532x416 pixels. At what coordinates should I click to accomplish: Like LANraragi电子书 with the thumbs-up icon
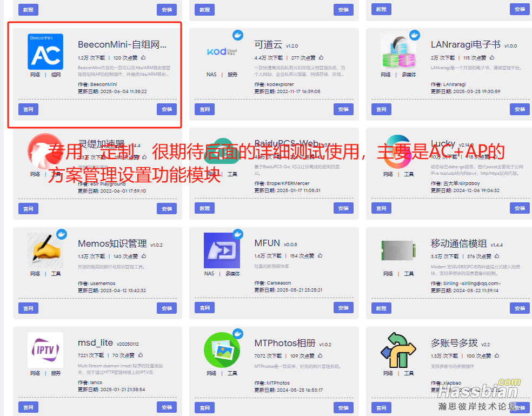pyautogui.click(x=492, y=57)
